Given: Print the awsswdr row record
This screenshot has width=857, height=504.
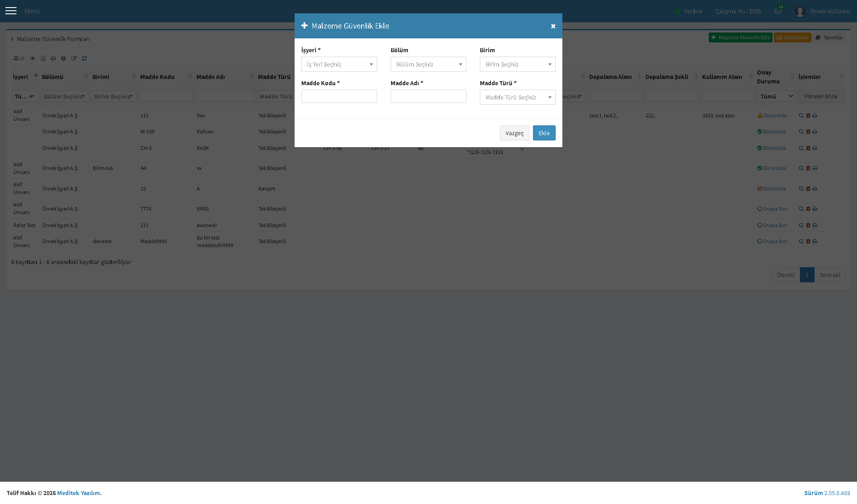Looking at the screenshot, I should 815,225.
